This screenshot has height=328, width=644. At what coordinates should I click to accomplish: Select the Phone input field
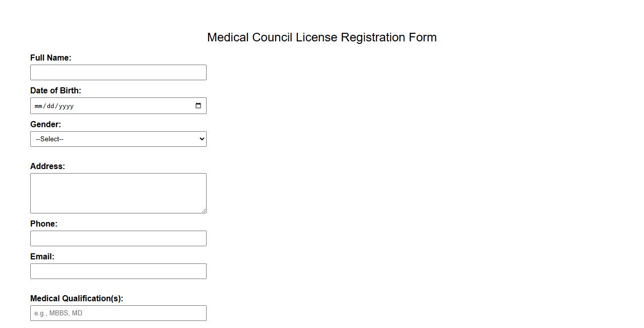click(x=118, y=238)
